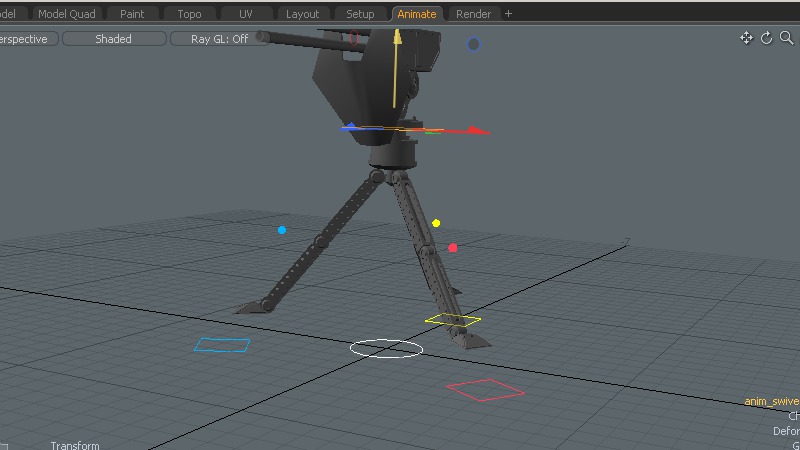Select the small red ring on barrel
The width and height of the screenshot is (800, 450).
coord(354,37)
